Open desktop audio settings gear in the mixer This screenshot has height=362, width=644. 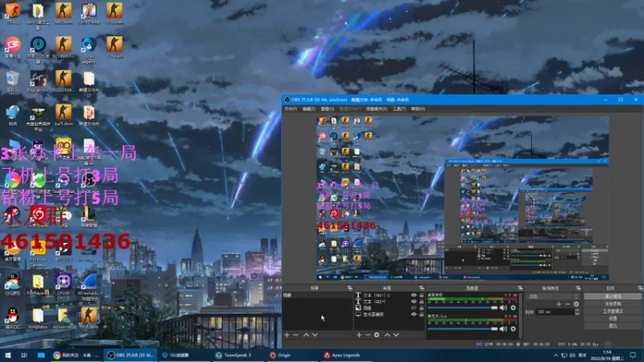[513, 308]
